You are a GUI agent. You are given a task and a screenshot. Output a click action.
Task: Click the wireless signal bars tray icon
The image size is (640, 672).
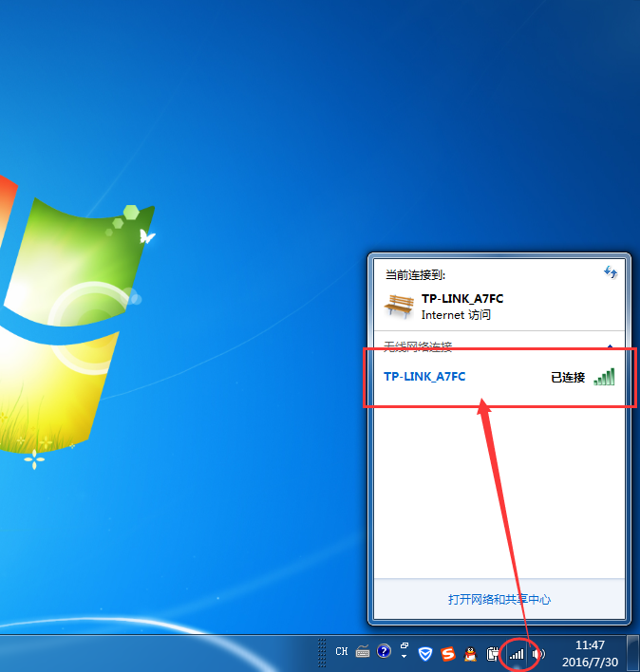coord(517,654)
